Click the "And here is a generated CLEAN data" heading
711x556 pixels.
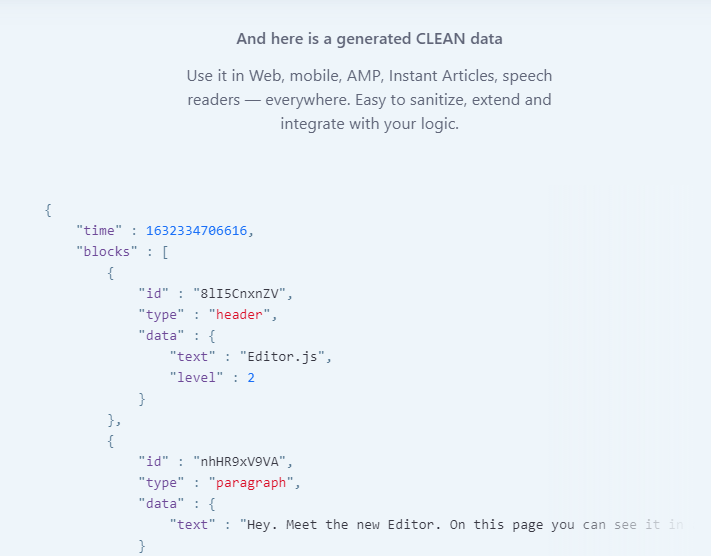coord(369,39)
